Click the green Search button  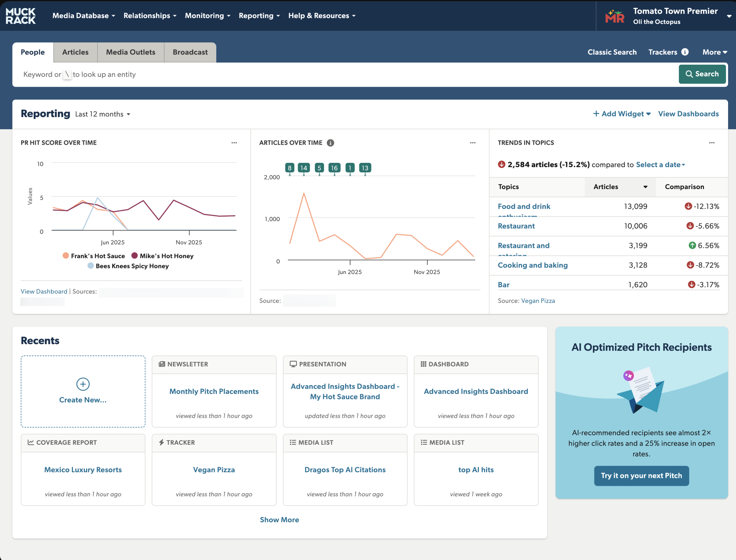[x=702, y=74]
